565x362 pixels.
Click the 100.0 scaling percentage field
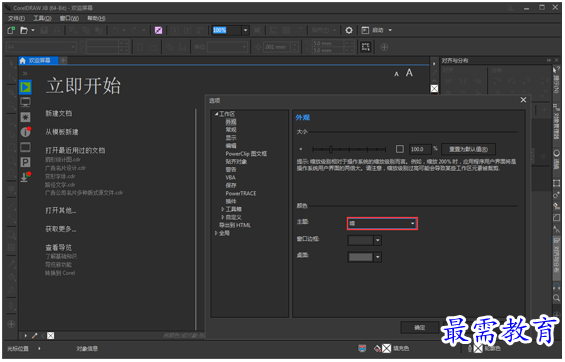click(x=420, y=149)
